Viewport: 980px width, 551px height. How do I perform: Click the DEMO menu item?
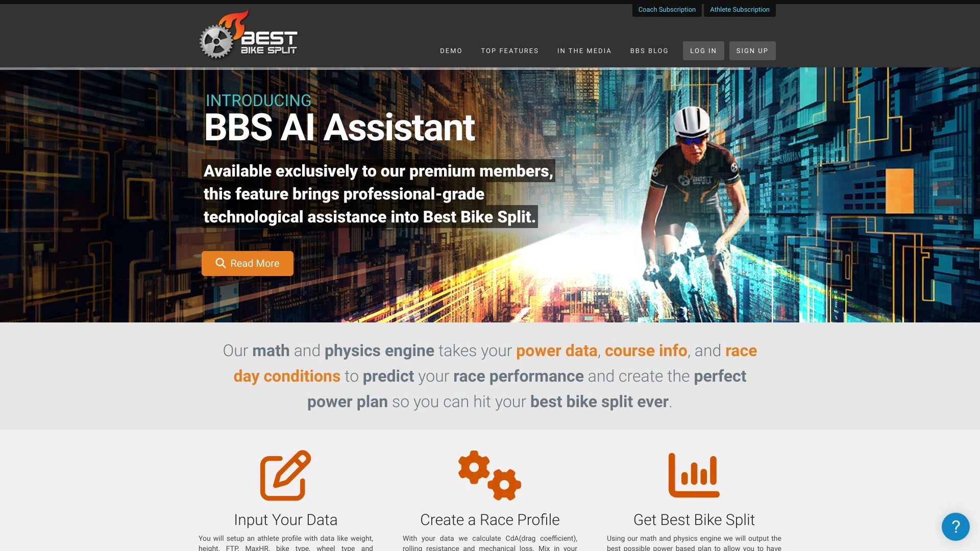(x=451, y=51)
